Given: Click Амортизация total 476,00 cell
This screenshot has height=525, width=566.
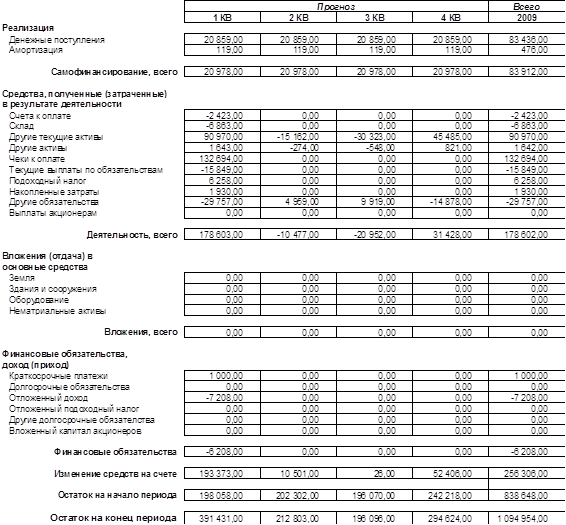Looking at the screenshot, I should (527, 50).
